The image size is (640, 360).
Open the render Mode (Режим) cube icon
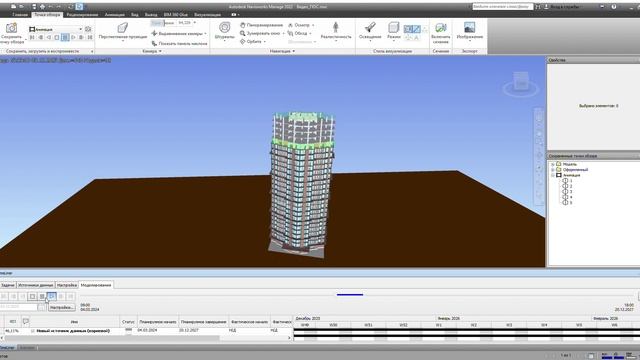(393, 27)
